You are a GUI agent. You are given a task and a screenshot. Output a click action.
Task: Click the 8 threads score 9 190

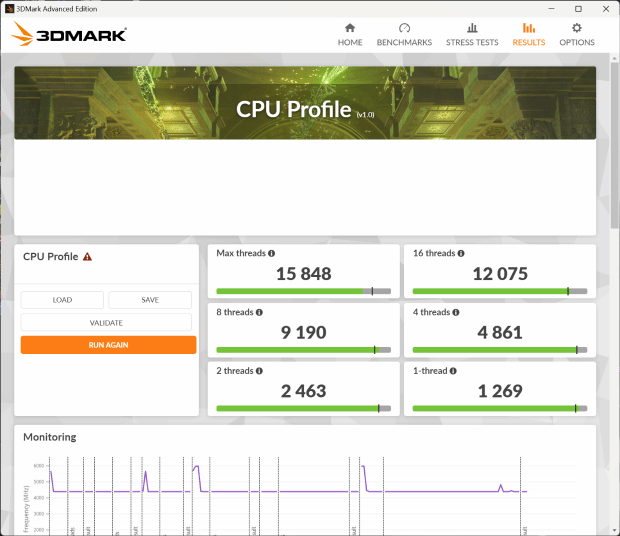(304, 332)
